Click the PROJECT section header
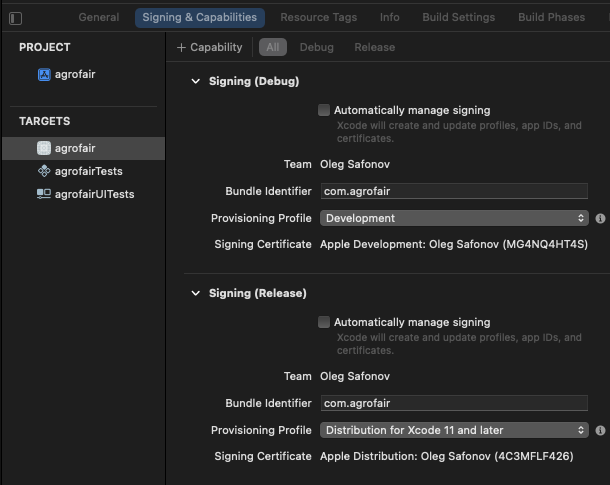The height and width of the screenshot is (485, 610). [x=45, y=47]
